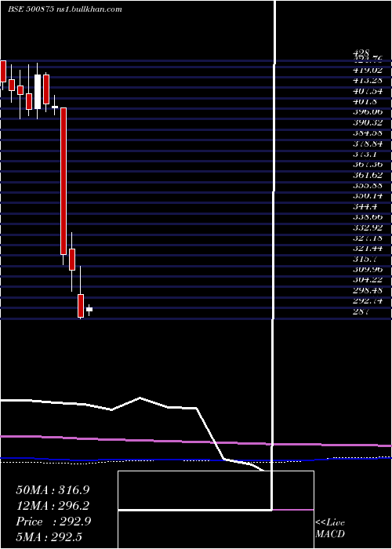Click the 361.62 price axis label
The width and height of the screenshot is (392, 549).
[368, 175]
